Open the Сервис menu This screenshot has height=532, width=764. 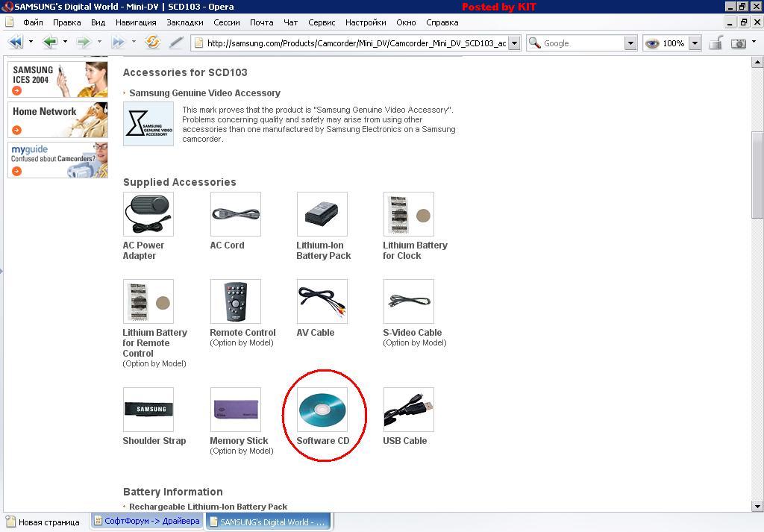tap(322, 22)
